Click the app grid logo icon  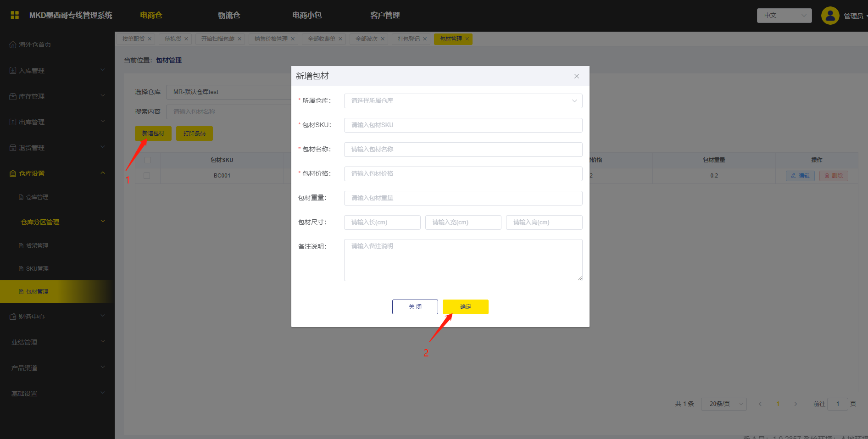(x=15, y=15)
